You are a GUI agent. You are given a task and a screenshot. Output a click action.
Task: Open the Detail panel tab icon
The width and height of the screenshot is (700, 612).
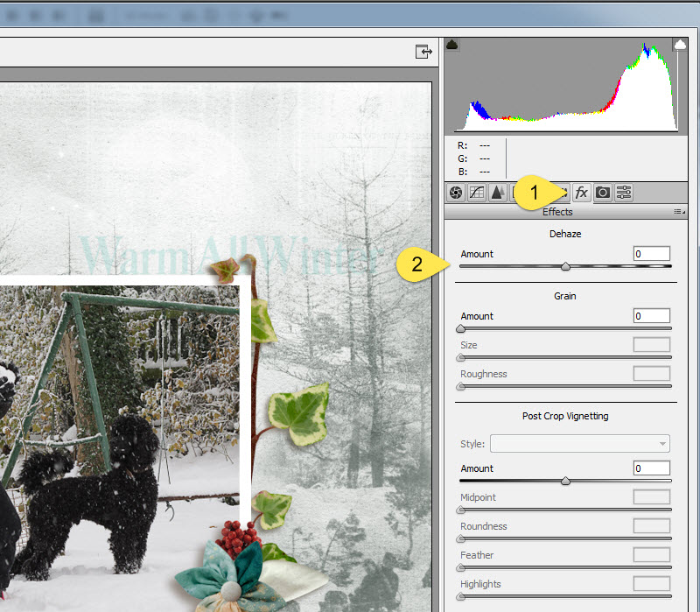(x=498, y=193)
